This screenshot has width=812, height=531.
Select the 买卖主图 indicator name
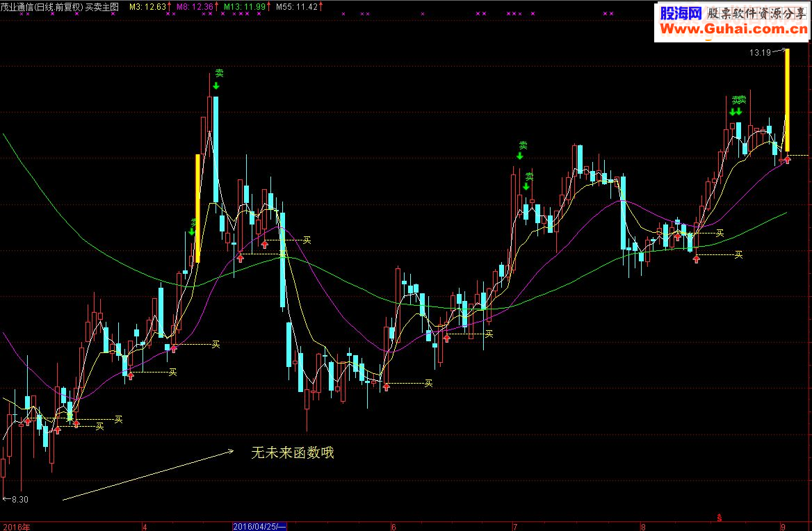tap(102, 7)
